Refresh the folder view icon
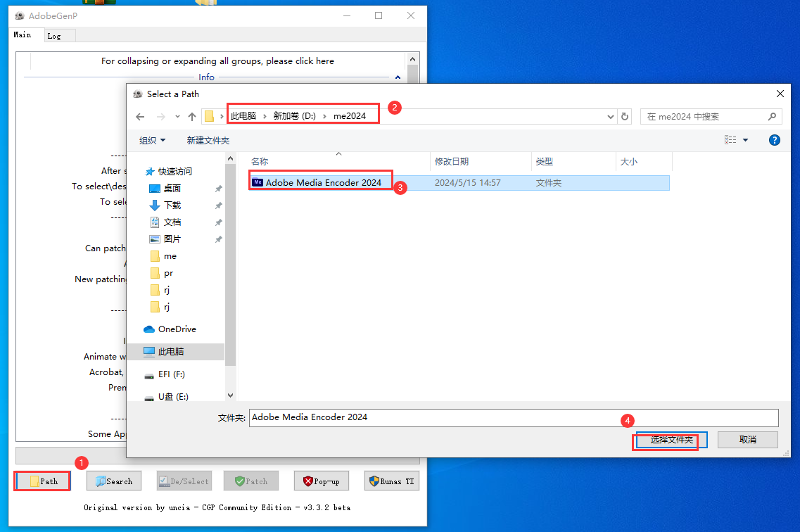The height and width of the screenshot is (532, 800). pyautogui.click(x=625, y=117)
